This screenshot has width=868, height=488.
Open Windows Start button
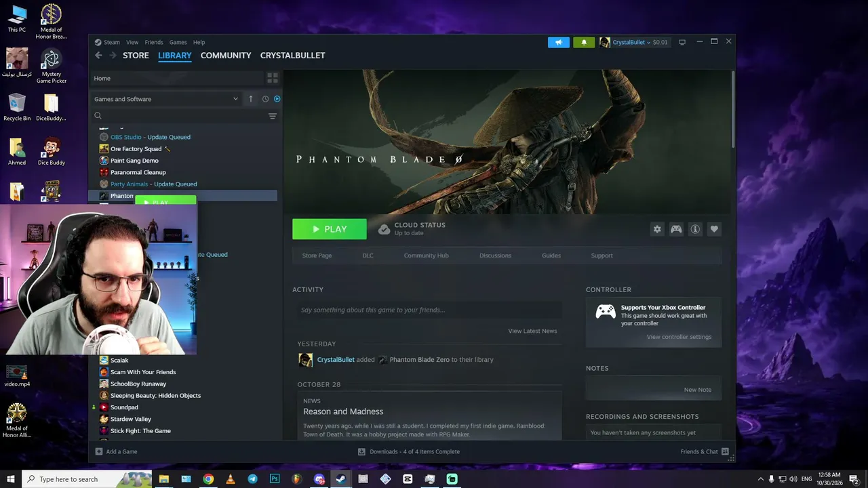pyautogui.click(x=11, y=479)
